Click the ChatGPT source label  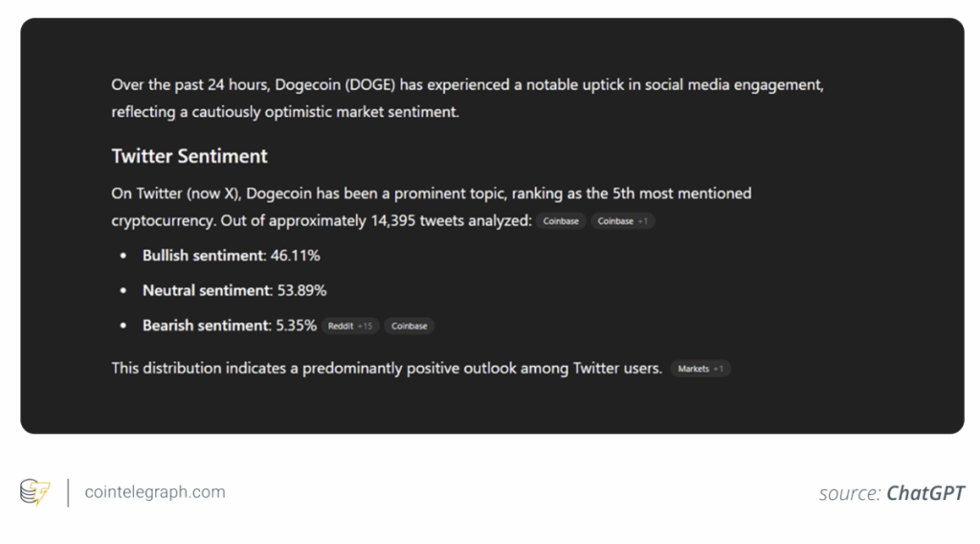click(924, 493)
